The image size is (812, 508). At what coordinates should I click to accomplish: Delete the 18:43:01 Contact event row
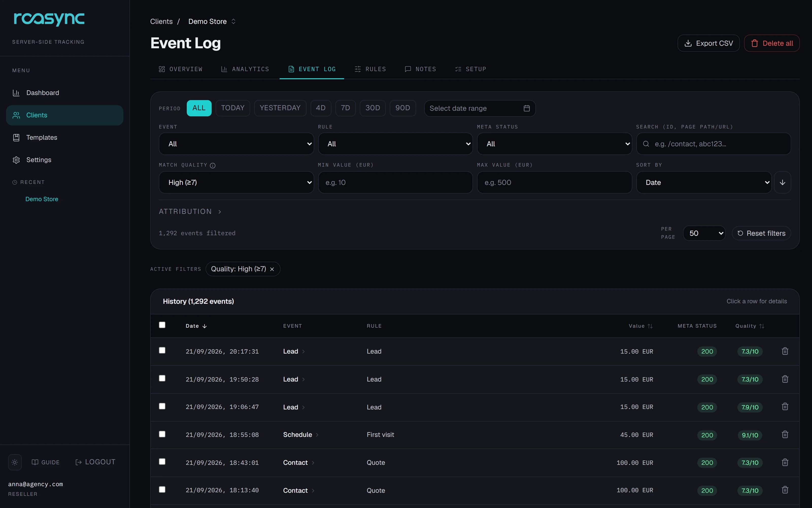[x=785, y=462]
